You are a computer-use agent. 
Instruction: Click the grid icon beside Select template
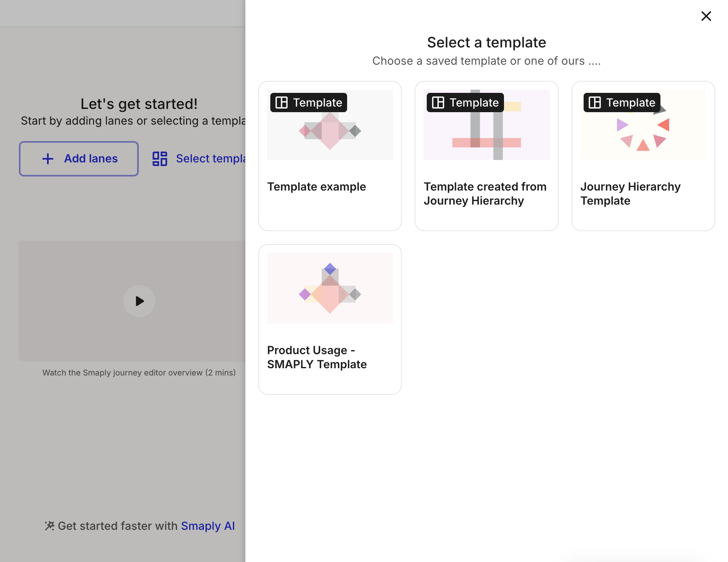coord(160,159)
